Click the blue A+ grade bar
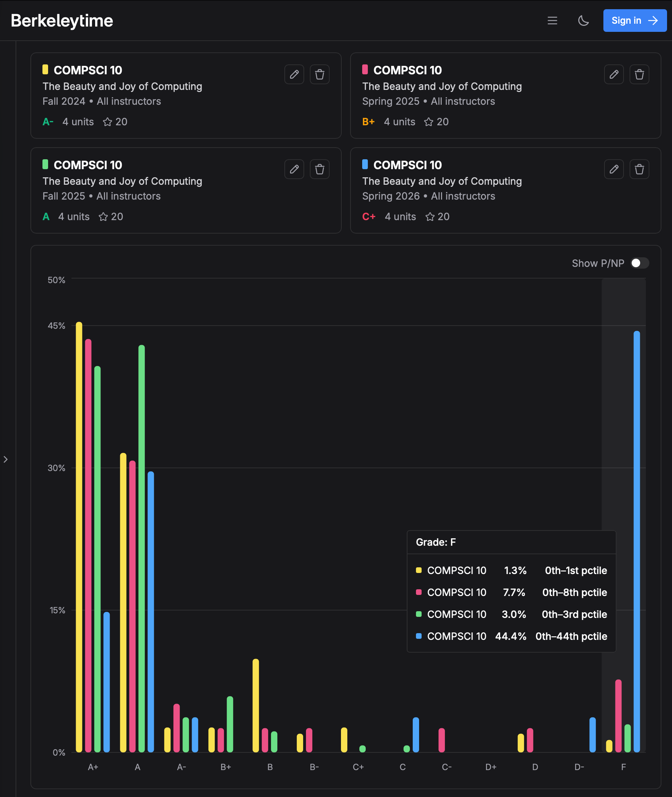 (106, 682)
